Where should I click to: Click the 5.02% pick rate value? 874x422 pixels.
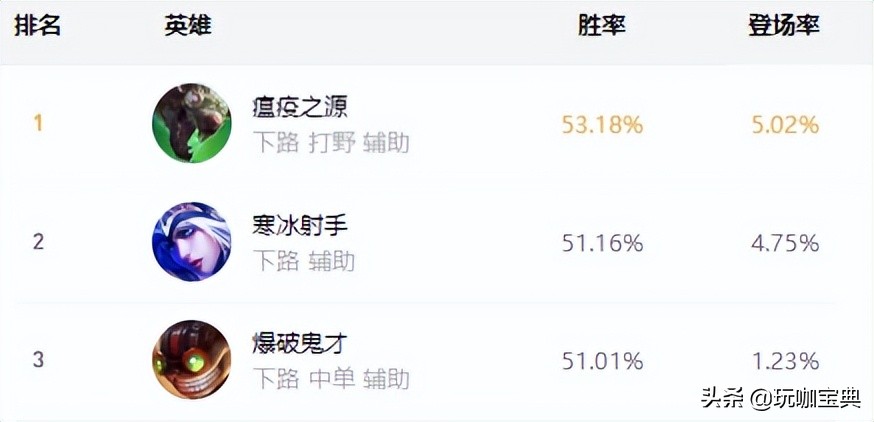pos(785,125)
